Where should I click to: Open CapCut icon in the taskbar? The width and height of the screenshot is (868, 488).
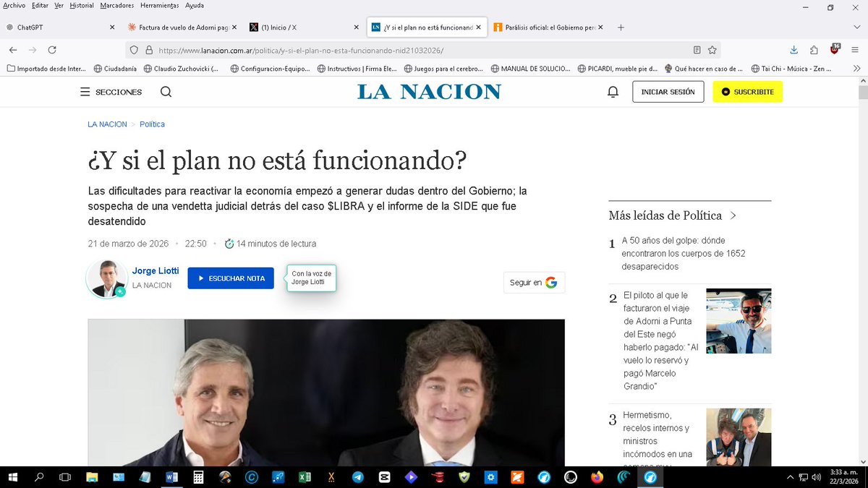tap(385, 477)
